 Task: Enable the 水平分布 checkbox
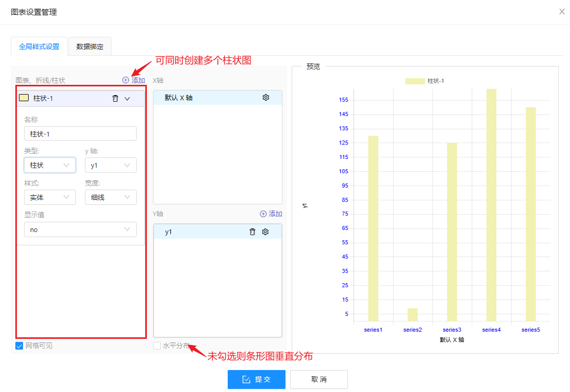coord(157,345)
